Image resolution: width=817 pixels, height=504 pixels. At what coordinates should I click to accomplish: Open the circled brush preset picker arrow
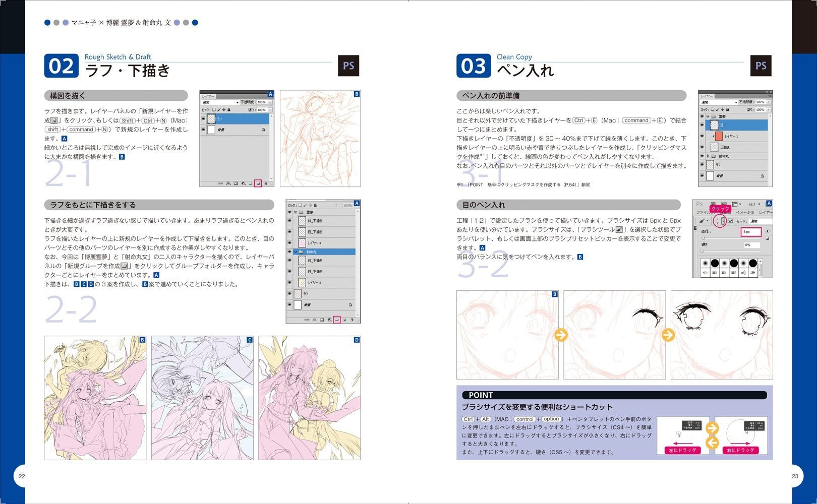723,221
